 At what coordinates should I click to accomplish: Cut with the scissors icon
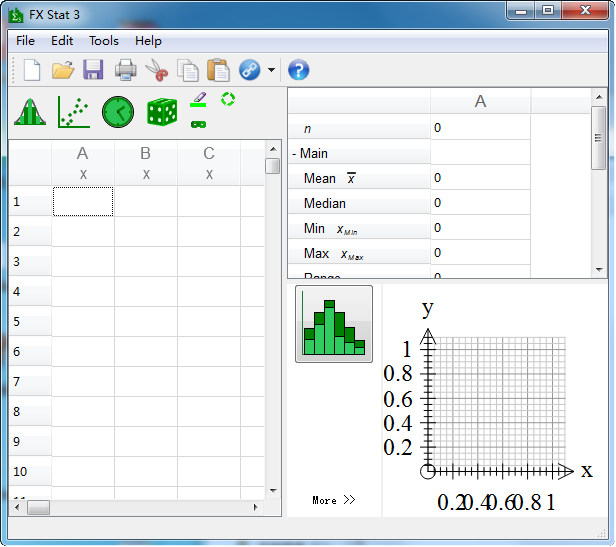click(156, 70)
